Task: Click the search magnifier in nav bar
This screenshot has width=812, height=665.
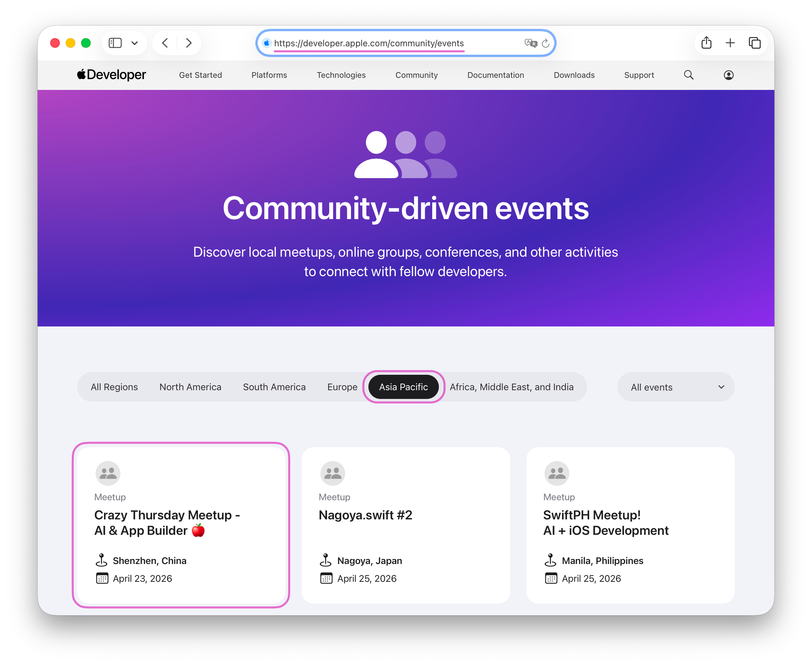Action: point(689,75)
